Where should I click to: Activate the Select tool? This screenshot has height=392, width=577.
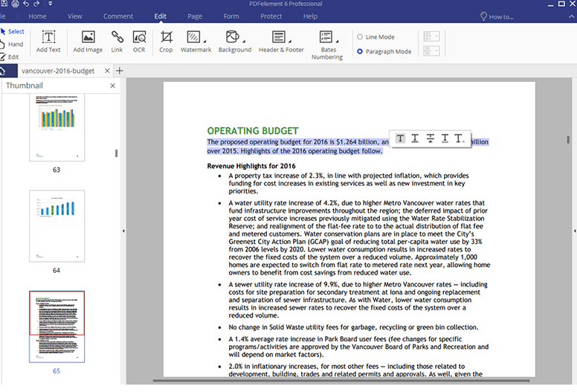click(12, 32)
